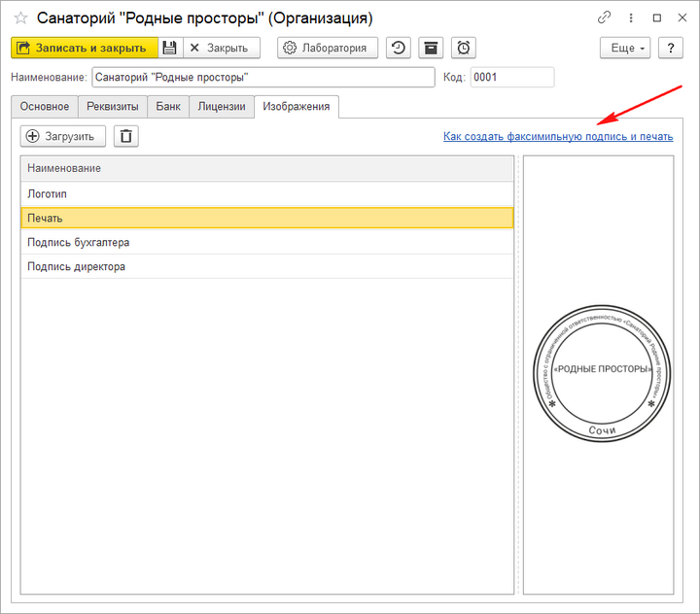Open the Реквизиты tab
This screenshot has width=700, height=614.
click(x=112, y=107)
